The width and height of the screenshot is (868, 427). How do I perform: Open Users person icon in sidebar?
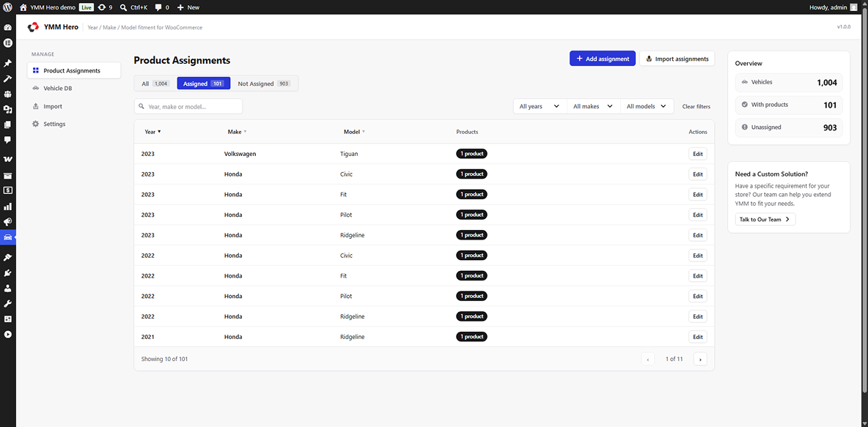[8, 288]
